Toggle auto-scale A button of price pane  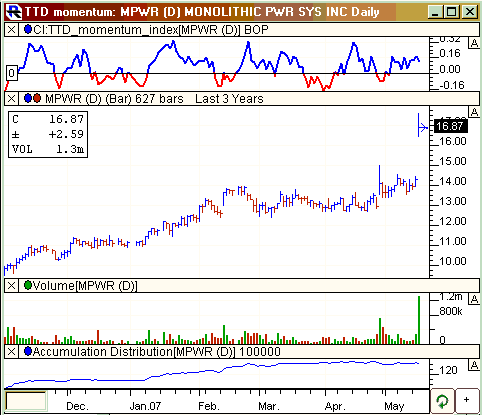(x=474, y=112)
